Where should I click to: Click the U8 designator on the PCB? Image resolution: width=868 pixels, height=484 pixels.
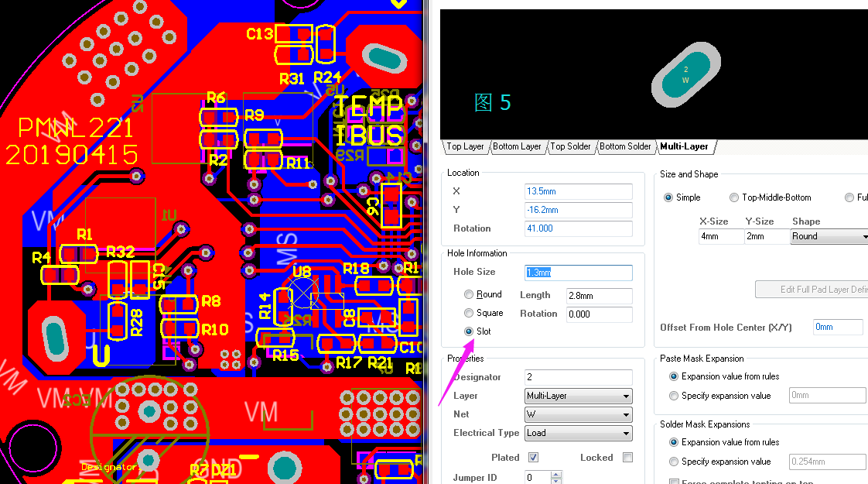[302, 271]
